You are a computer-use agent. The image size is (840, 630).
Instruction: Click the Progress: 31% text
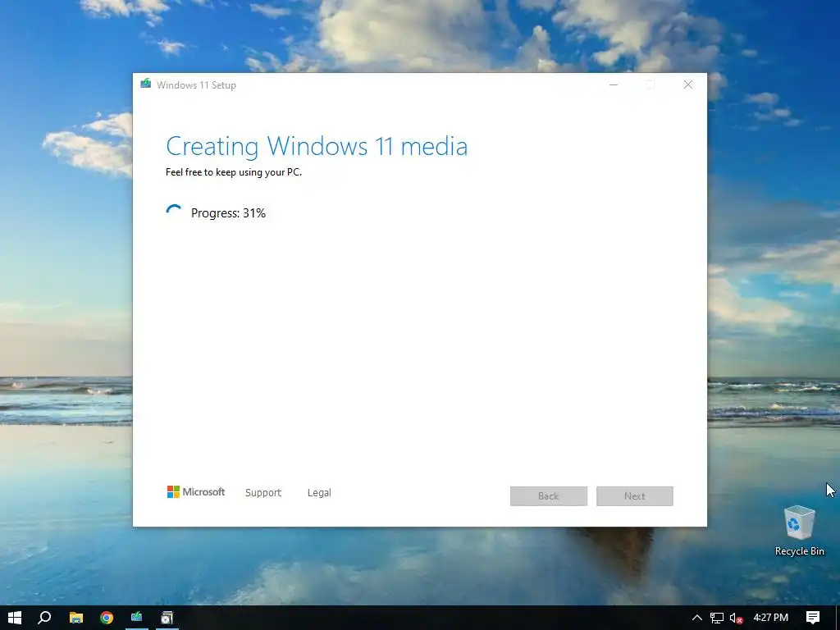tap(228, 213)
